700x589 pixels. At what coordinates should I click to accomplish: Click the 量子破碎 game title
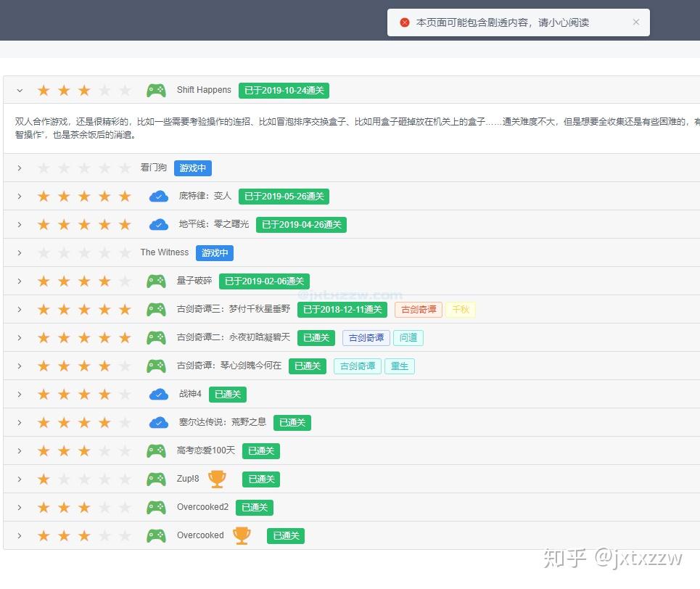tap(194, 281)
